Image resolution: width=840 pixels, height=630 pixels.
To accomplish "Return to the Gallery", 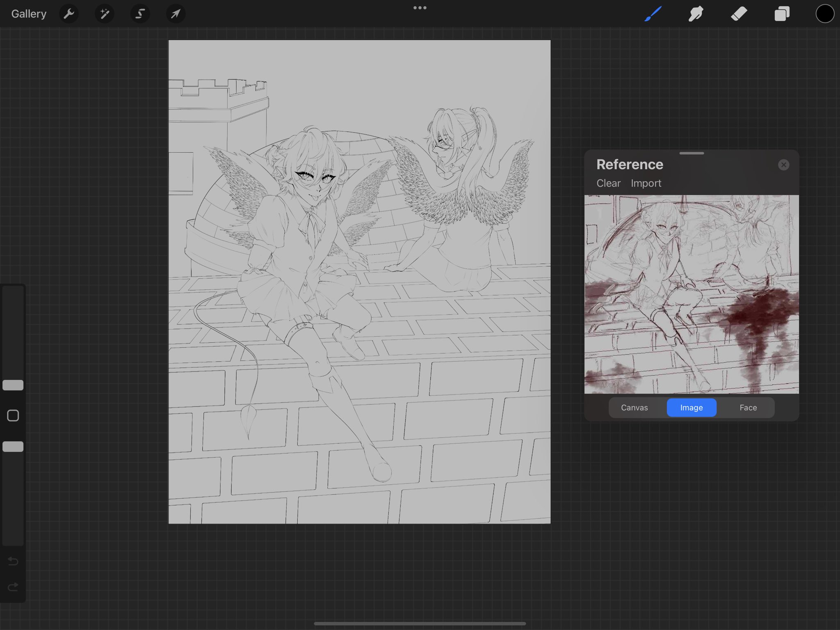I will 29,14.
